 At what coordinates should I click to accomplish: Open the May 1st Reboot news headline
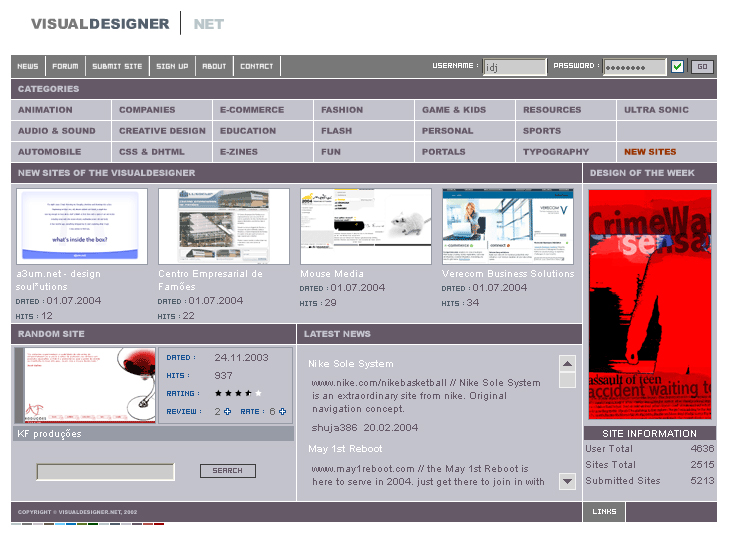point(345,449)
